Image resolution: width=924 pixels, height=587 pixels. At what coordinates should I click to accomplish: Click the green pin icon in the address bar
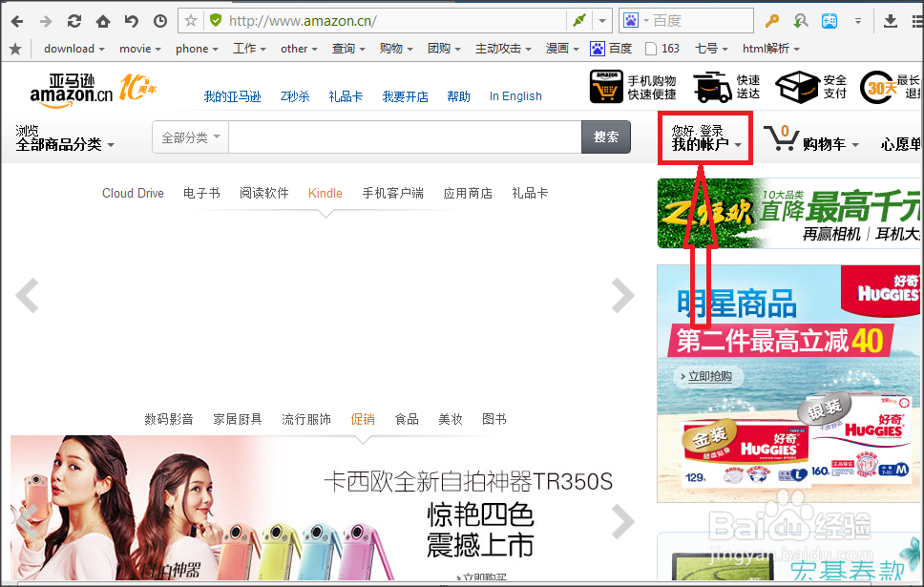[x=579, y=21]
